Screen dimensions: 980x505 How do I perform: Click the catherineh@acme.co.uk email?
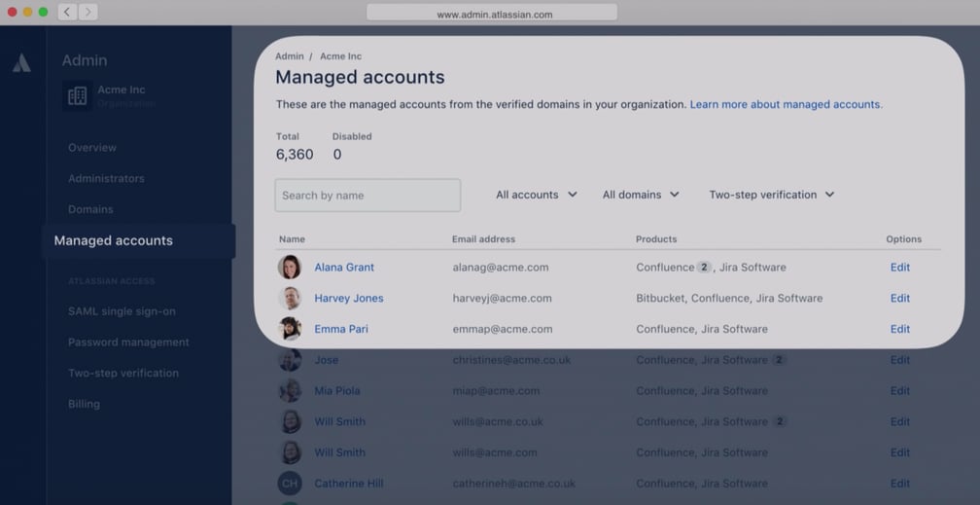513,483
